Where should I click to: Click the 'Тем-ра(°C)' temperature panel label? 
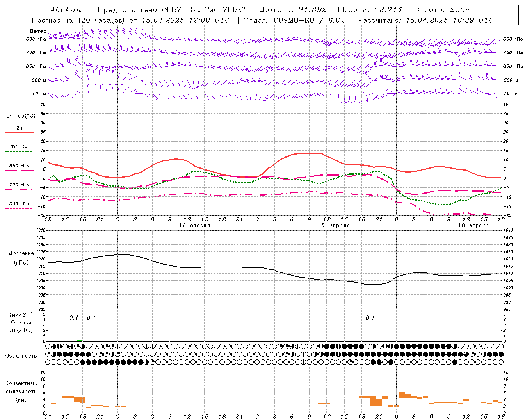click(x=19, y=116)
